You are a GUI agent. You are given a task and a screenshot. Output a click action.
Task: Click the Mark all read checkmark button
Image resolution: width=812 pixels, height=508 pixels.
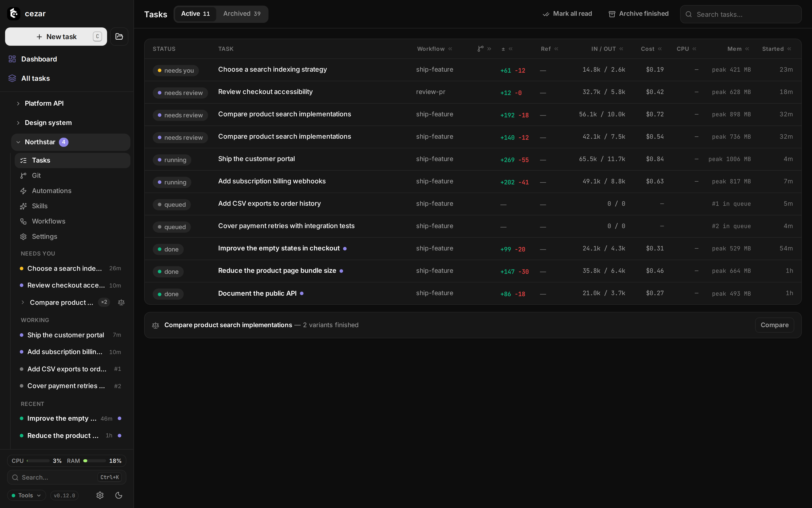click(567, 14)
